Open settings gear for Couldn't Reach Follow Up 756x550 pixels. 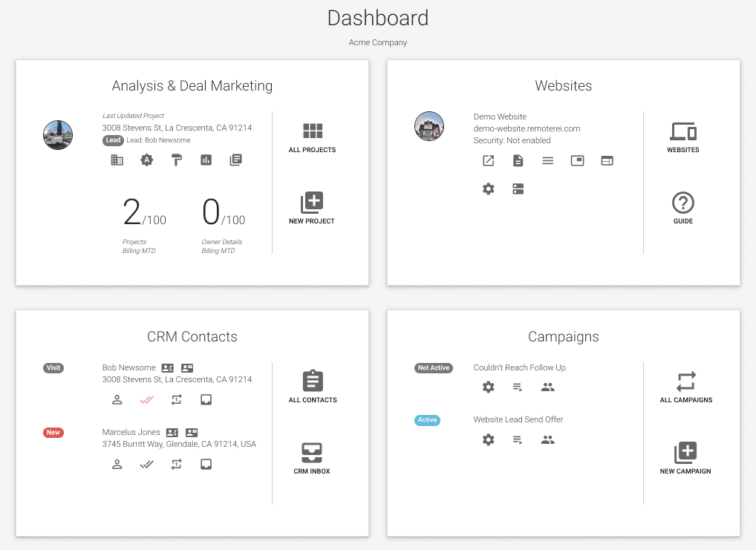(x=489, y=387)
